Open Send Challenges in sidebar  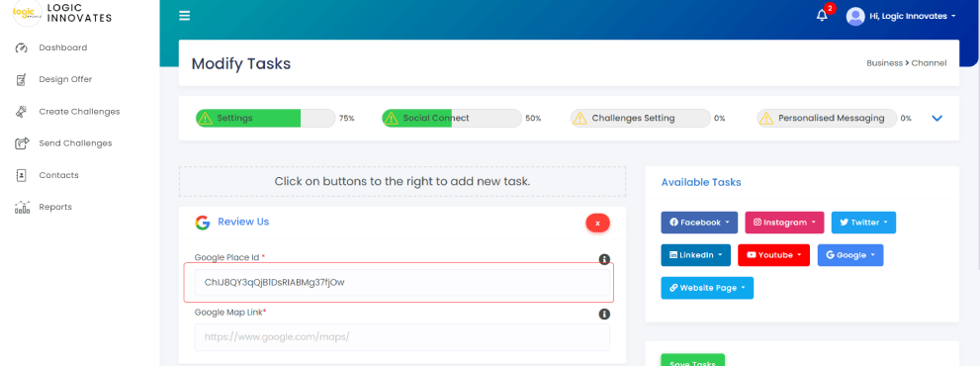75,143
